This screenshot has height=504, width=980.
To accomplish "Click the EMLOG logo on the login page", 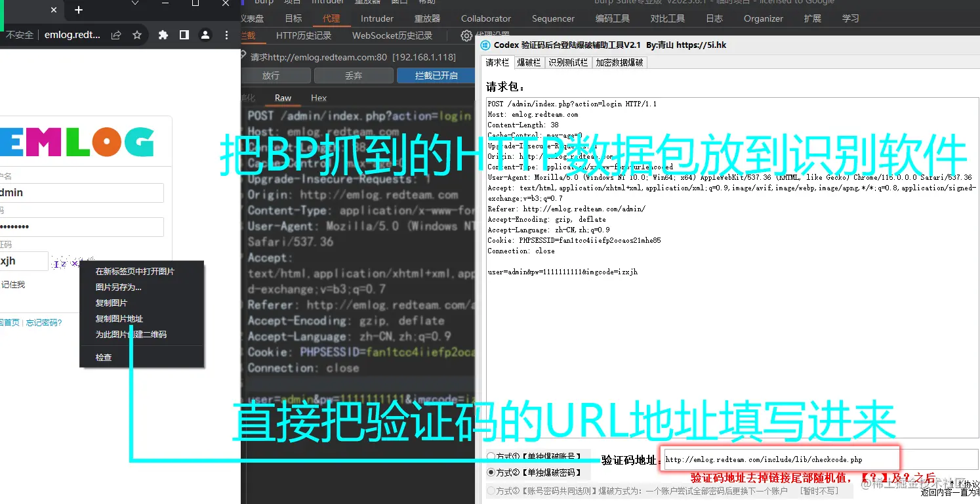I will tap(77, 143).
